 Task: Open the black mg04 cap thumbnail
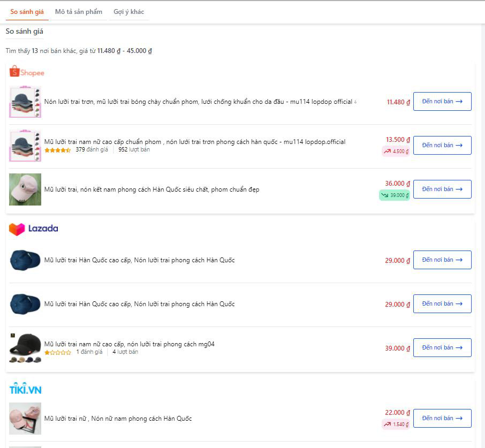[x=25, y=348]
